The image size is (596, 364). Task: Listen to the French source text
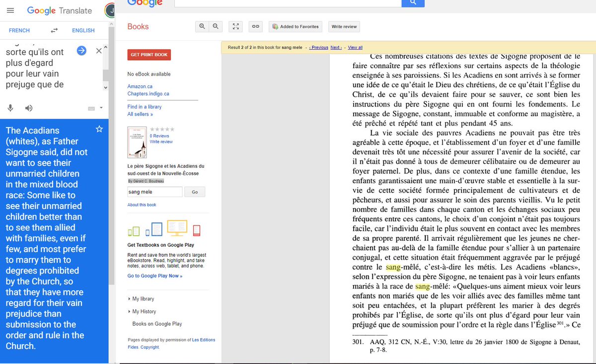click(29, 108)
